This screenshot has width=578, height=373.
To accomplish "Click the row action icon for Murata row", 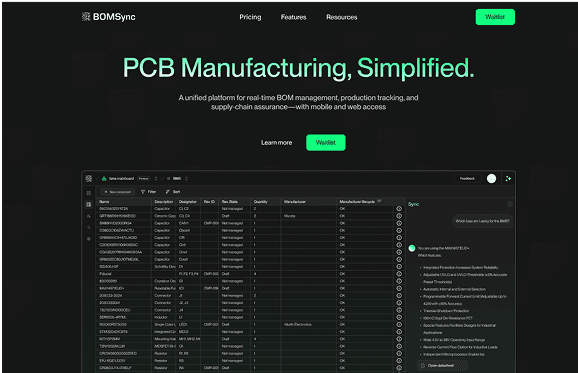I will (x=399, y=216).
